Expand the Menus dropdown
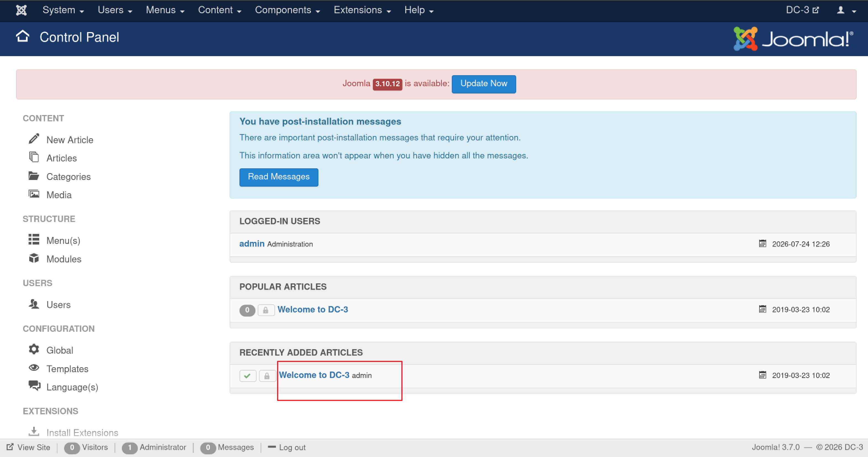 (x=165, y=10)
